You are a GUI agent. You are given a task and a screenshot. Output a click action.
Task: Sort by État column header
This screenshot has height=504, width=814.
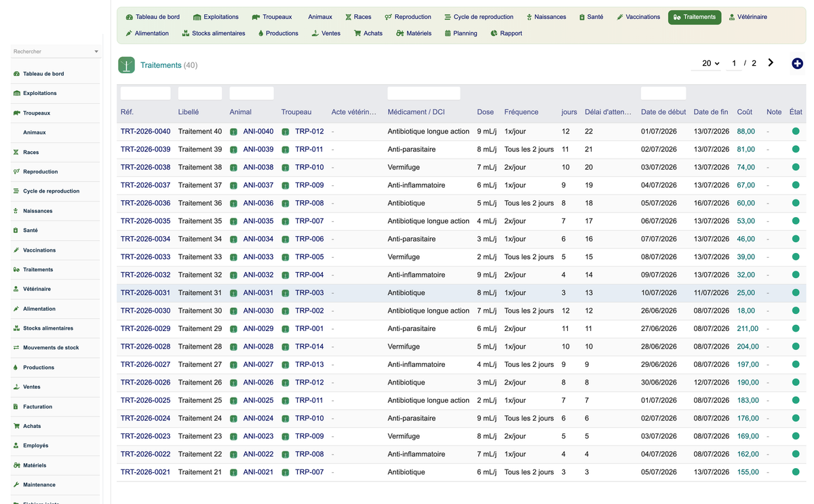pos(796,112)
